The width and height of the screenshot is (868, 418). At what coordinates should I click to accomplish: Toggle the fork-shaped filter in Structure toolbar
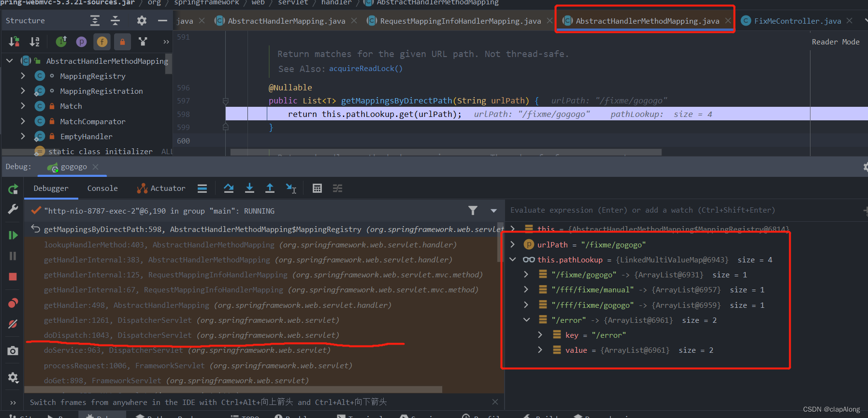pyautogui.click(x=143, y=42)
